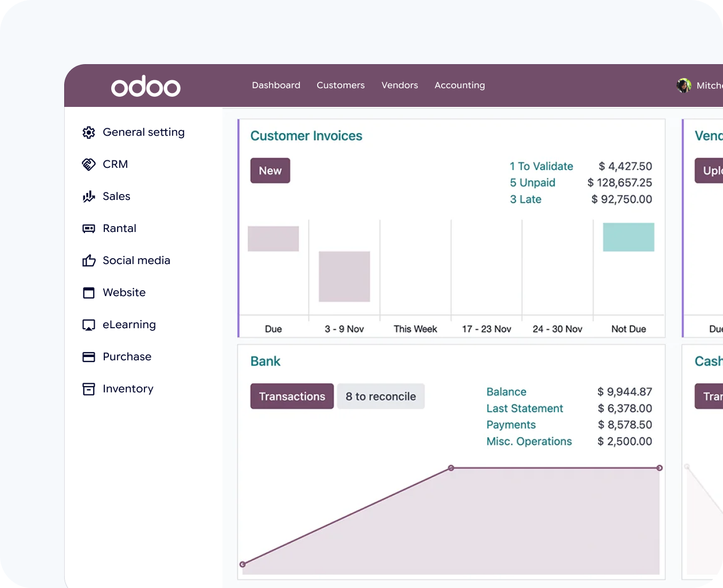This screenshot has width=723, height=588.
Task: Open the Dashboard menu
Action: (x=276, y=85)
